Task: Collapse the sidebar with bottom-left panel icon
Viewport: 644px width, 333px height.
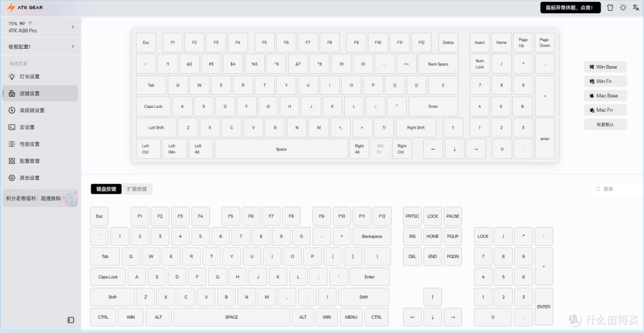Action: 71,320
